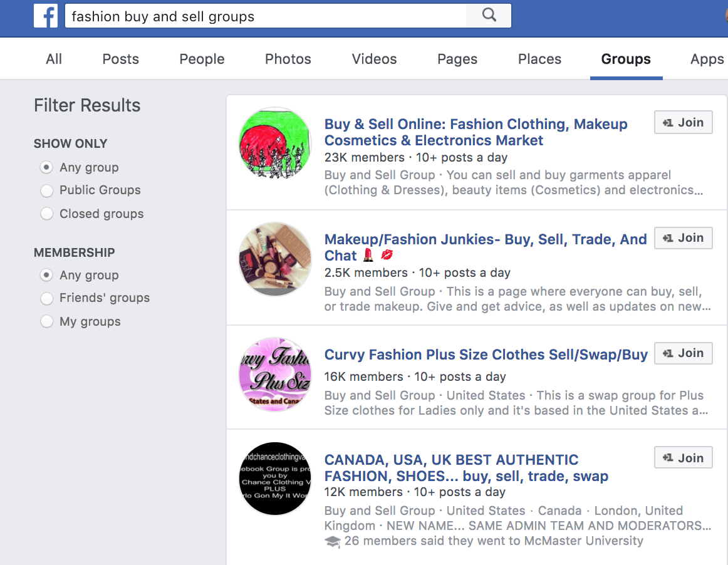Go to the Pages tab

point(457,60)
